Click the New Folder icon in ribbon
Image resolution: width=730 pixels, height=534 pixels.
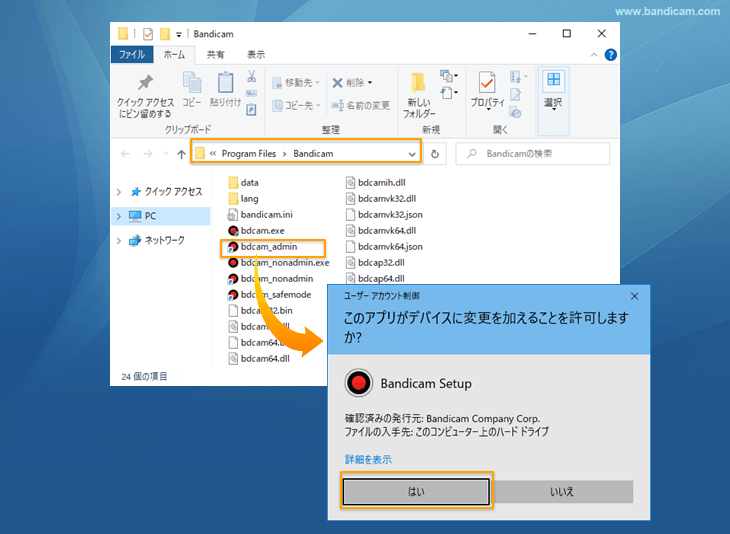419,83
